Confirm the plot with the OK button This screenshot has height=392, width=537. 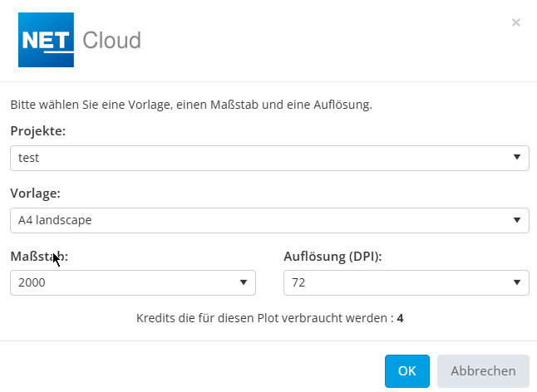coord(406,371)
